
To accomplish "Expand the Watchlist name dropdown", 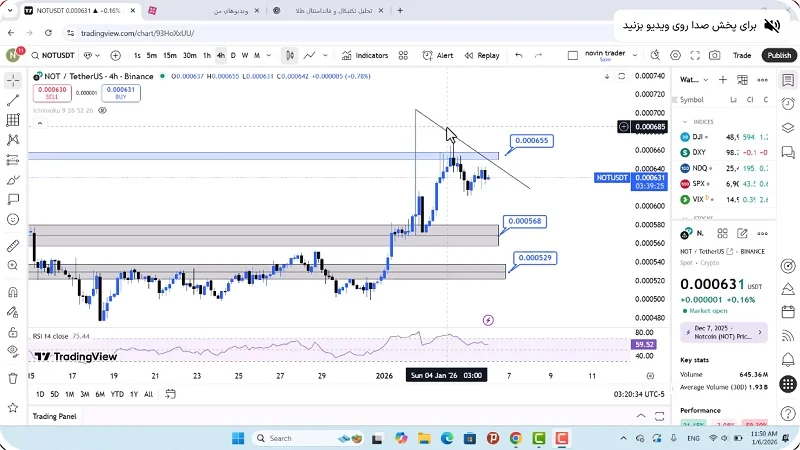I will tap(690, 79).
